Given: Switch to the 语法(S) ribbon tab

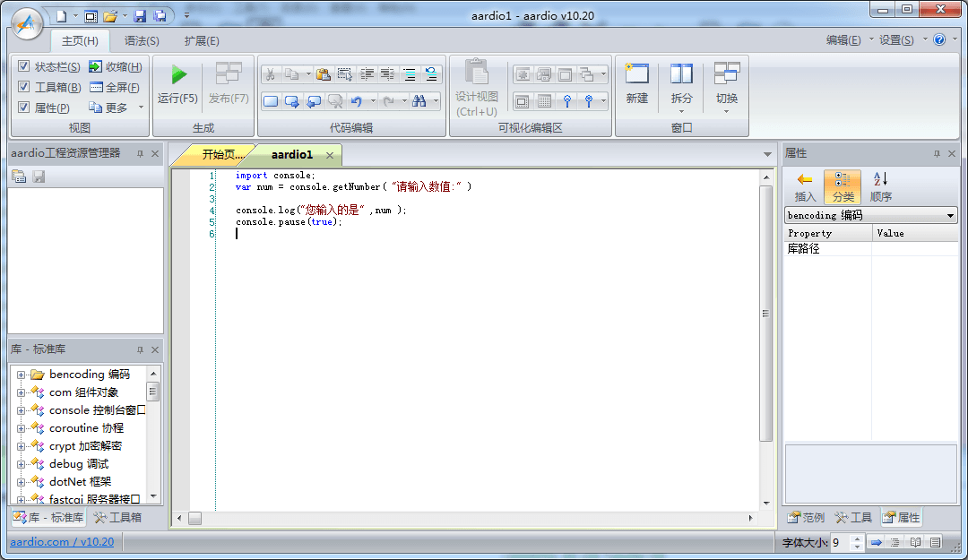Looking at the screenshot, I should coord(142,41).
